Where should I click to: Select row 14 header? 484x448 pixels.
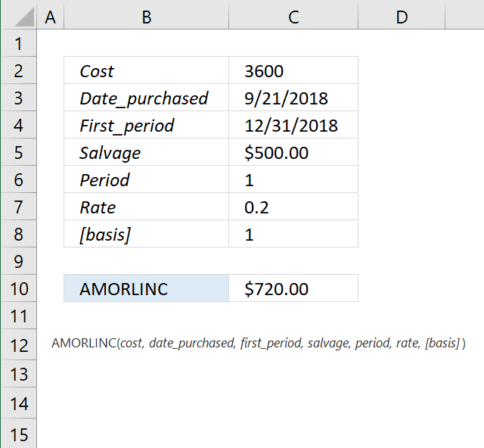(18, 403)
